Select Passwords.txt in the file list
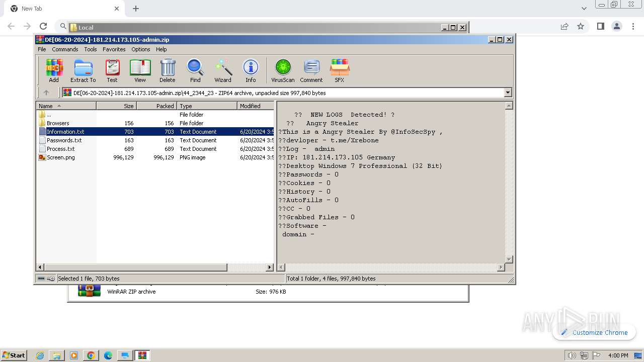The width and height of the screenshot is (644, 362). click(x=156, y=140)
